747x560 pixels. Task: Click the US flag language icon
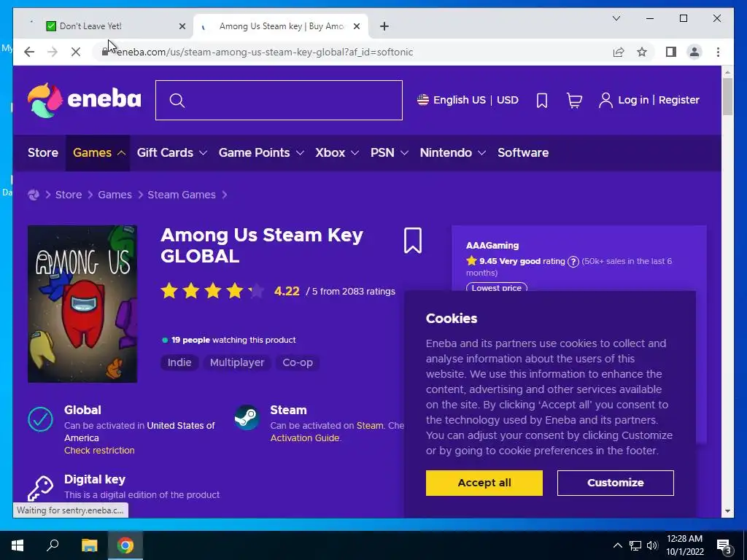(x=422, y=100)
